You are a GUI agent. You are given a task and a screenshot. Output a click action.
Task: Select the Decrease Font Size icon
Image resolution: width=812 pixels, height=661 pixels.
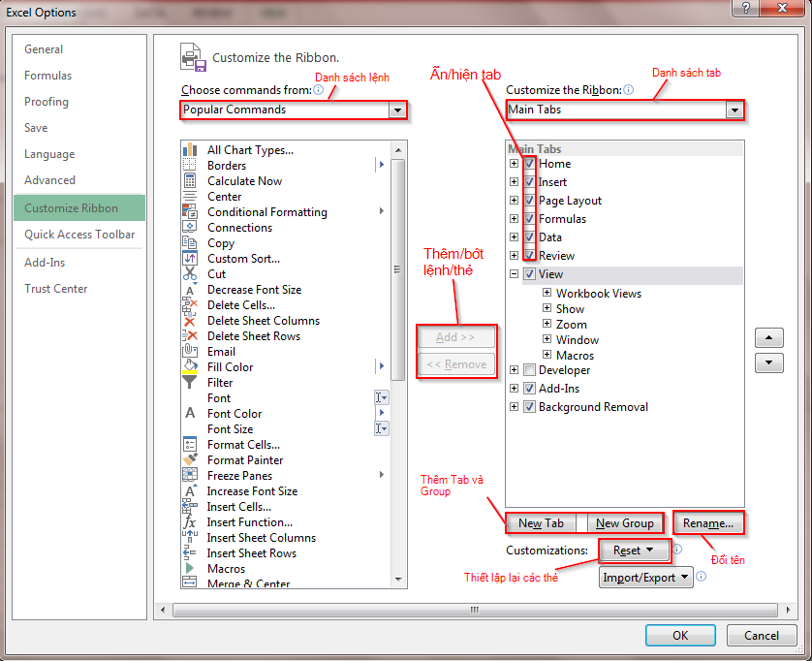tap(190, 289)
